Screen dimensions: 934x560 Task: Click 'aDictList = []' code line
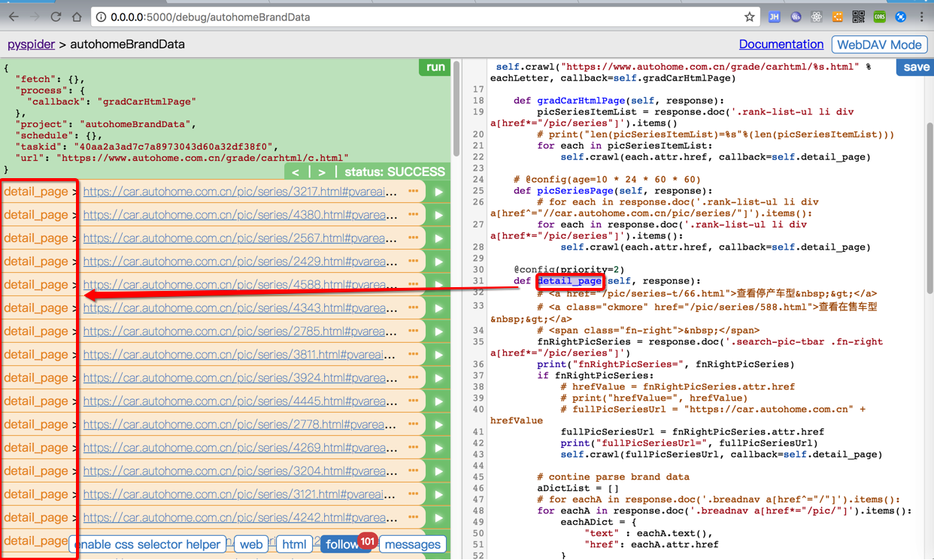(578, 488)
